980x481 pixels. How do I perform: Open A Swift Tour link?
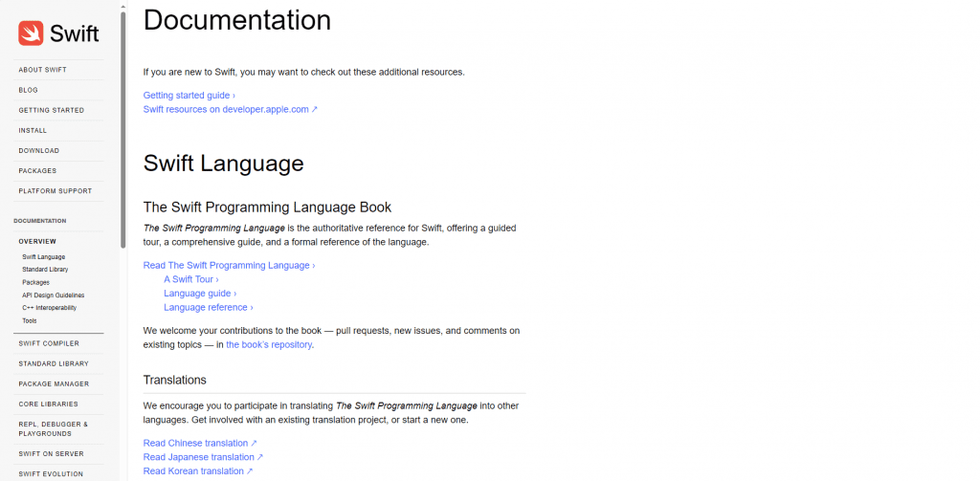[191, 279]
